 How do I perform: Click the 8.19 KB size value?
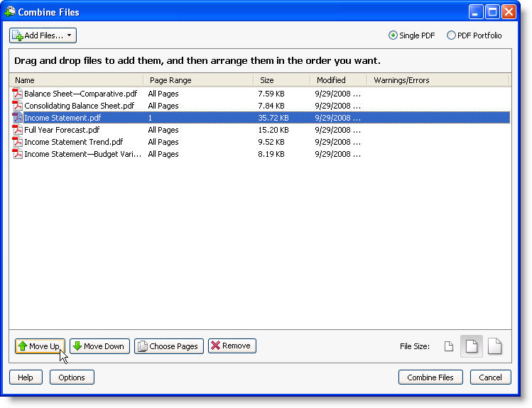coord(271,154)
